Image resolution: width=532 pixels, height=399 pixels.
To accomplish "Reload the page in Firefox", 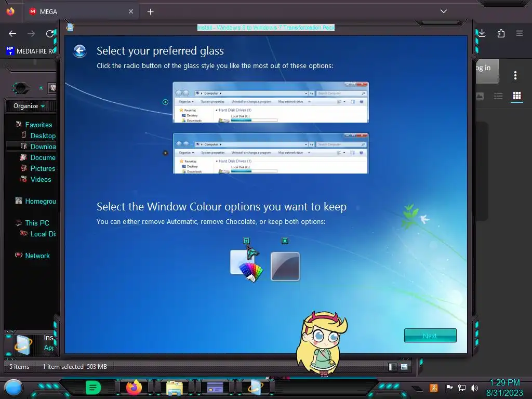I will pos(50,34).
